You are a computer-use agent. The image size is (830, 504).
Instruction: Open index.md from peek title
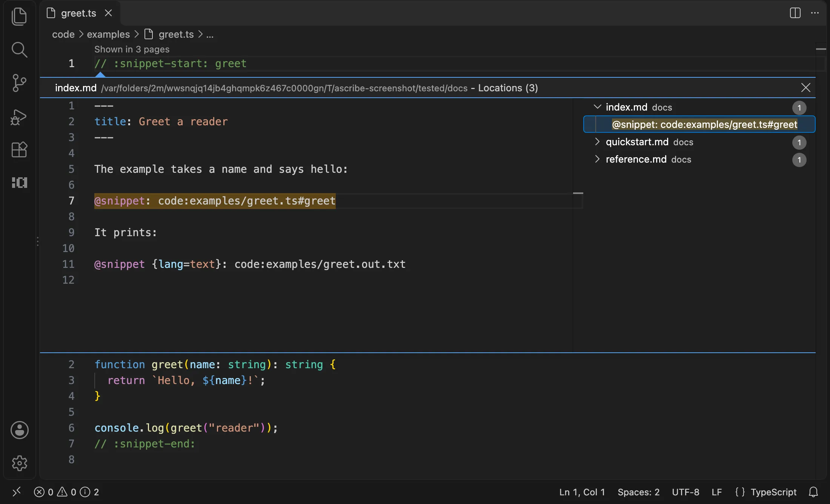pos(76,88)
